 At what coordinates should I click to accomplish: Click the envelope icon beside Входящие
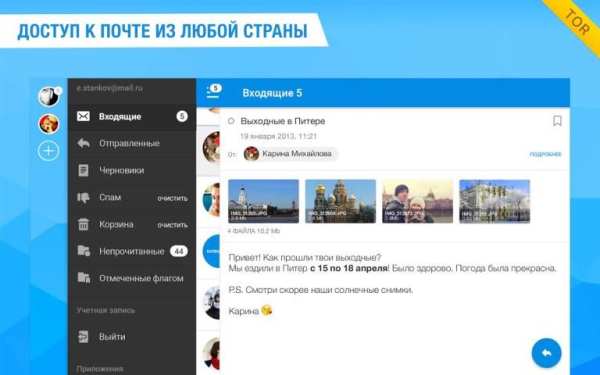[x=83, y=116]
